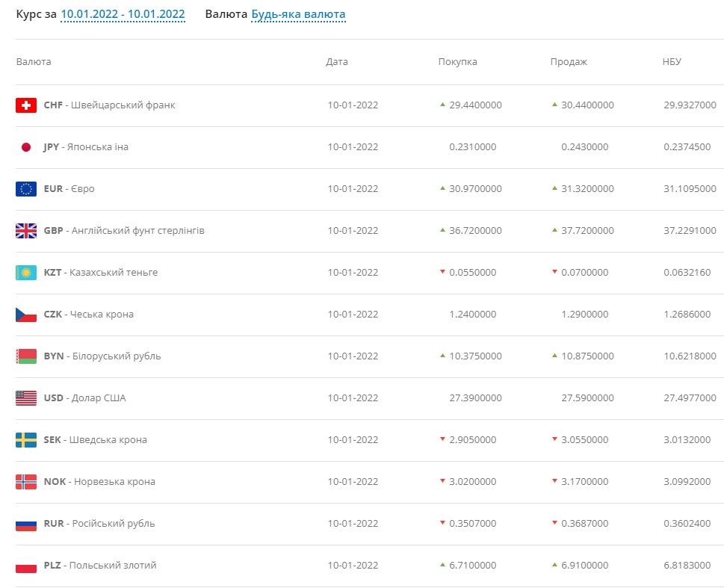Click the US flag icon for USD

[26, 398]
